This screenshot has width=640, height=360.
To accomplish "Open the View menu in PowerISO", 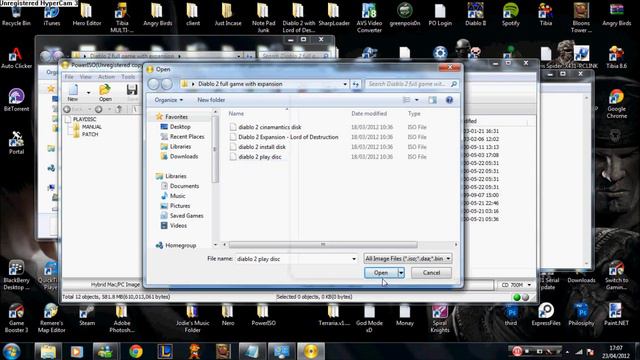I will coord(85,77).
